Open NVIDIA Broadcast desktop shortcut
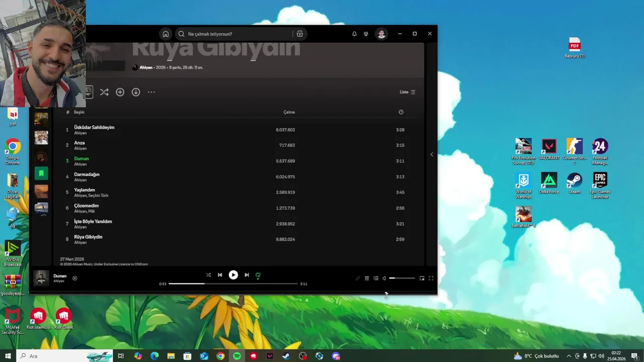This screenshot has height=362, width=644. click(13, 254)
